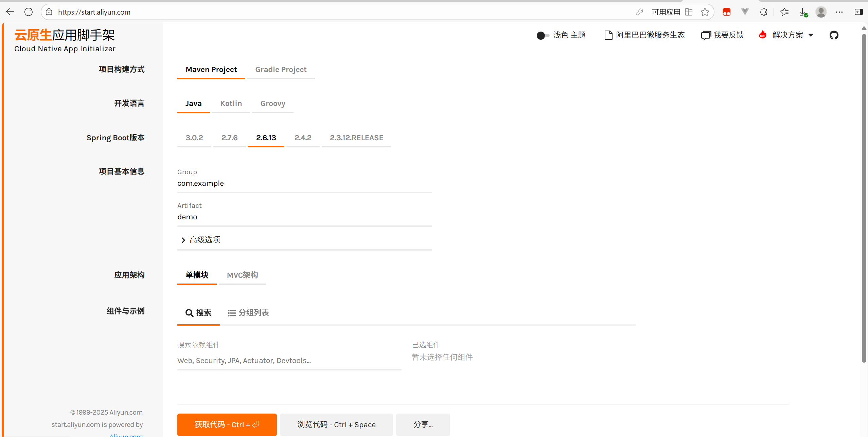Open the Favorites list icon
The height and width of the screenshot is (437, 868).
(784, 12)
